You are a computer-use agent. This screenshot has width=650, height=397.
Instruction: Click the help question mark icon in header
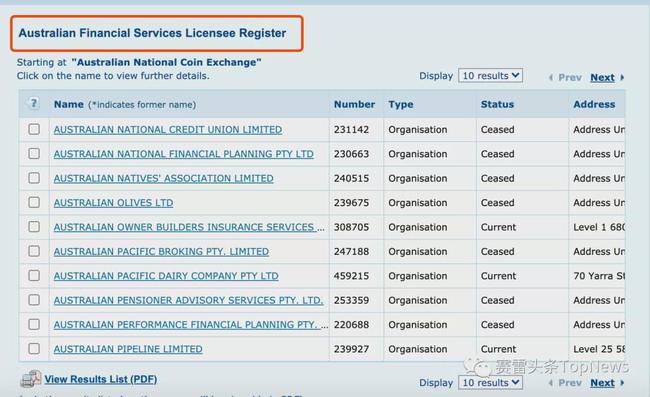point(33,103)
